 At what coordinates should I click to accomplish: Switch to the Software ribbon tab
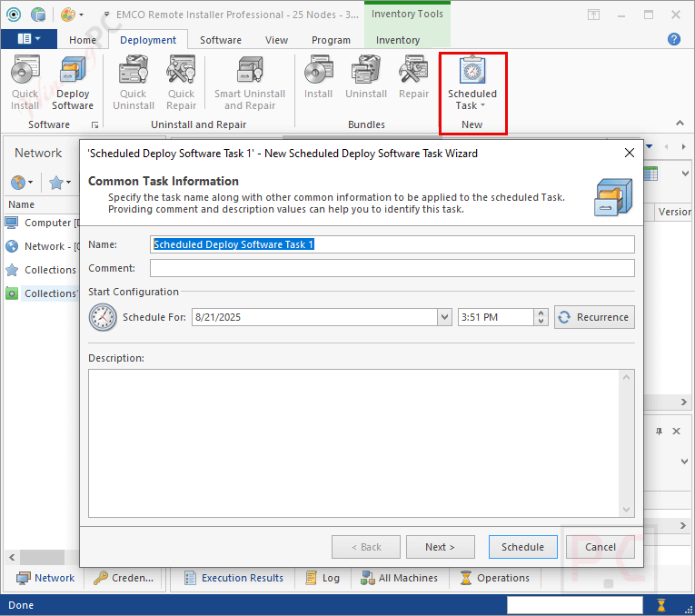point(221,40)
